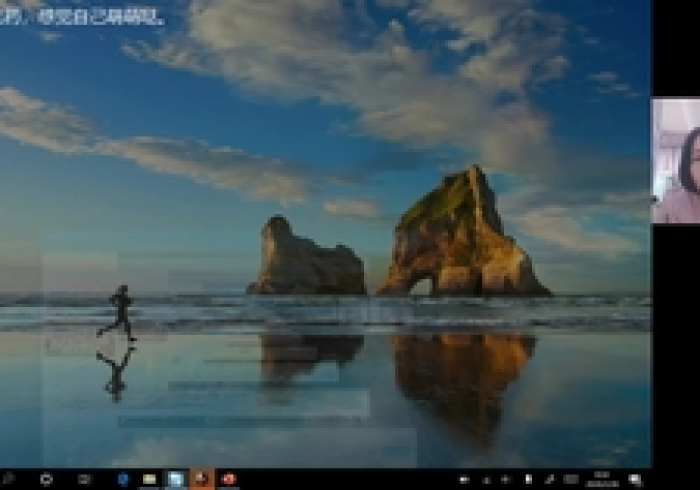Open File Explorer yellow folder icon
The width and height of the screenshot is (700, 490).
pos(149,480)
